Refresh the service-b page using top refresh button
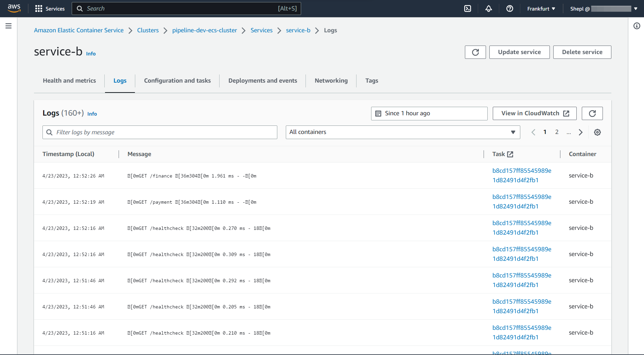The image size is (644, 355). [x=475, y=52]
